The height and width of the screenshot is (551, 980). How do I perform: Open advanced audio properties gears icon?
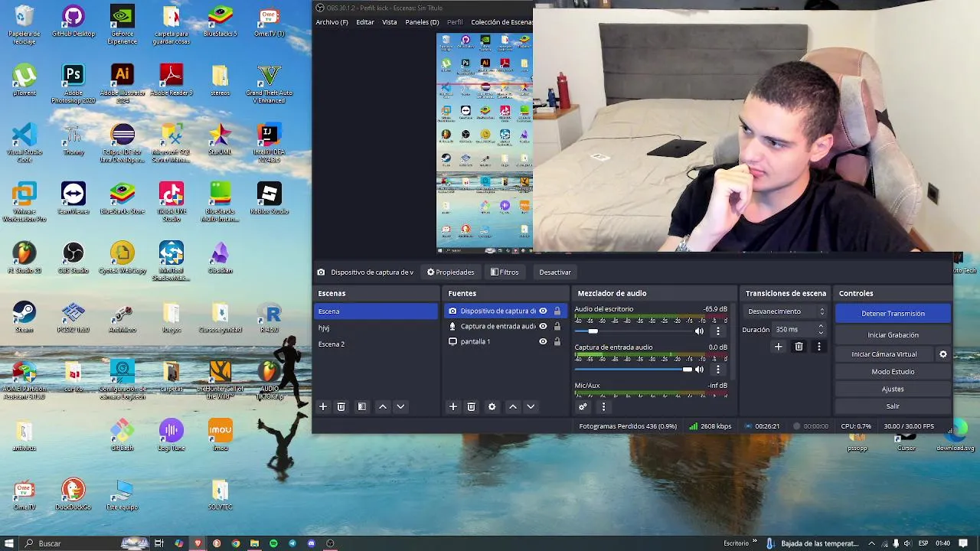583,407
